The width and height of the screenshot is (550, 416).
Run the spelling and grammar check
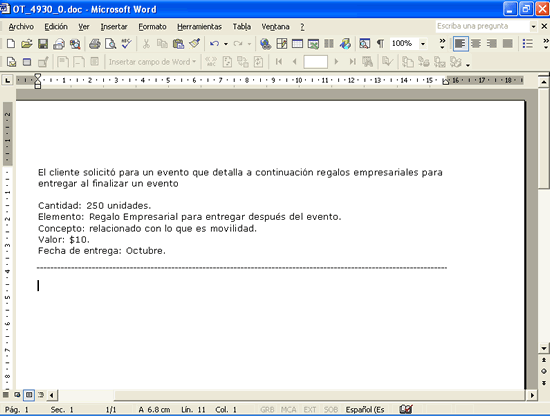pos(126,44)
